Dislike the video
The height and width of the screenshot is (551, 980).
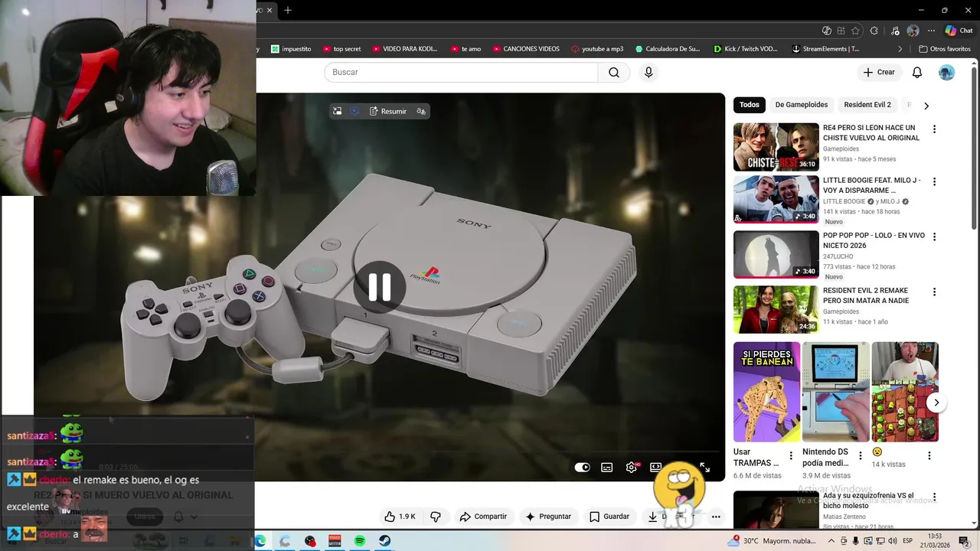click(436, 517)
